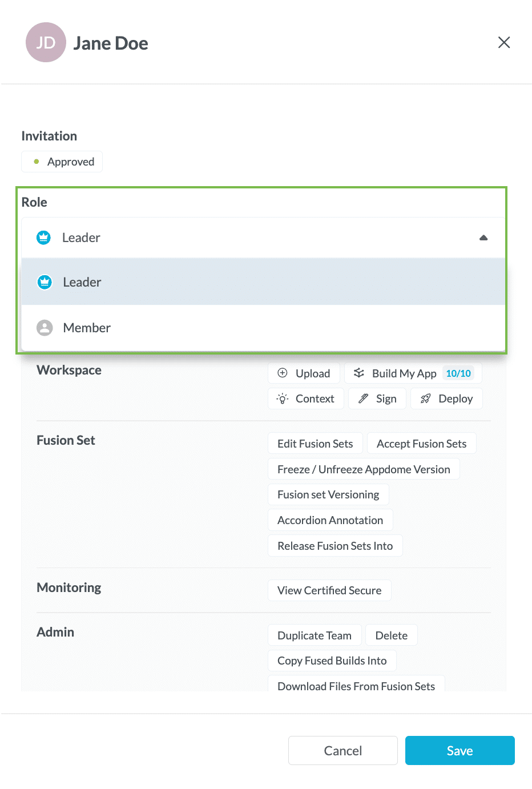Toggle Edit Fusion Sets permission

[x=315, y=444]
